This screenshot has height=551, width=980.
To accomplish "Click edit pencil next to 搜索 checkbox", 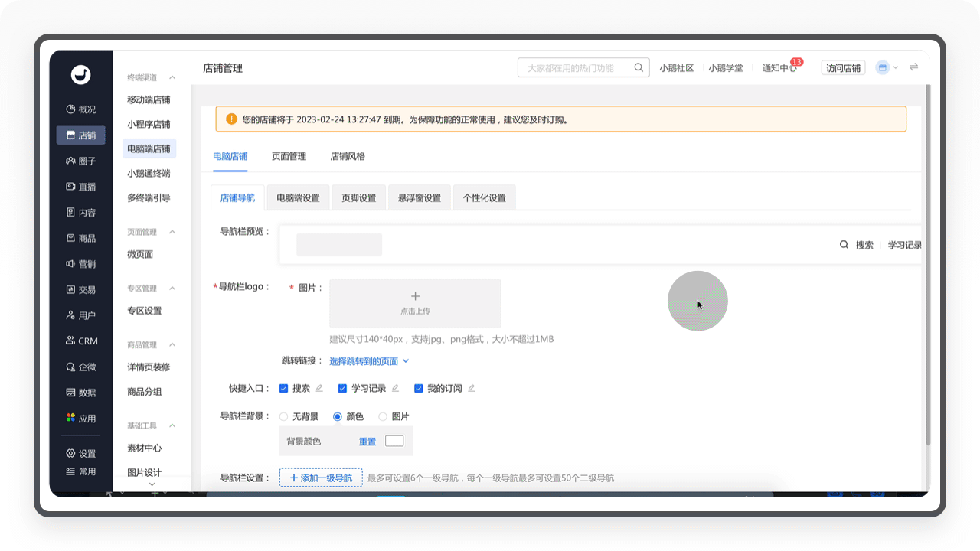I will 319,388.
